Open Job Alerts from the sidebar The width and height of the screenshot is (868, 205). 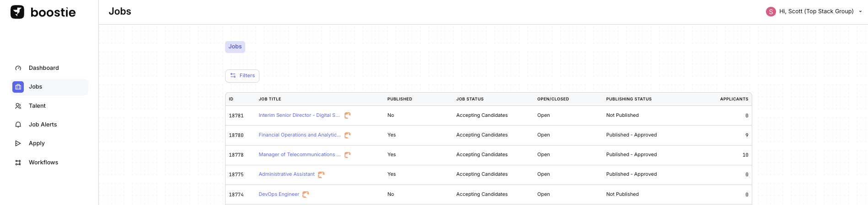tap(43, 125)
